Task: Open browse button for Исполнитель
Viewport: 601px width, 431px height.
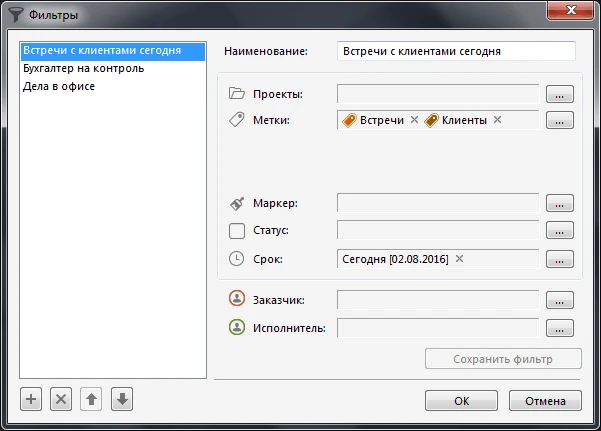Action: (x=560, y=327)
